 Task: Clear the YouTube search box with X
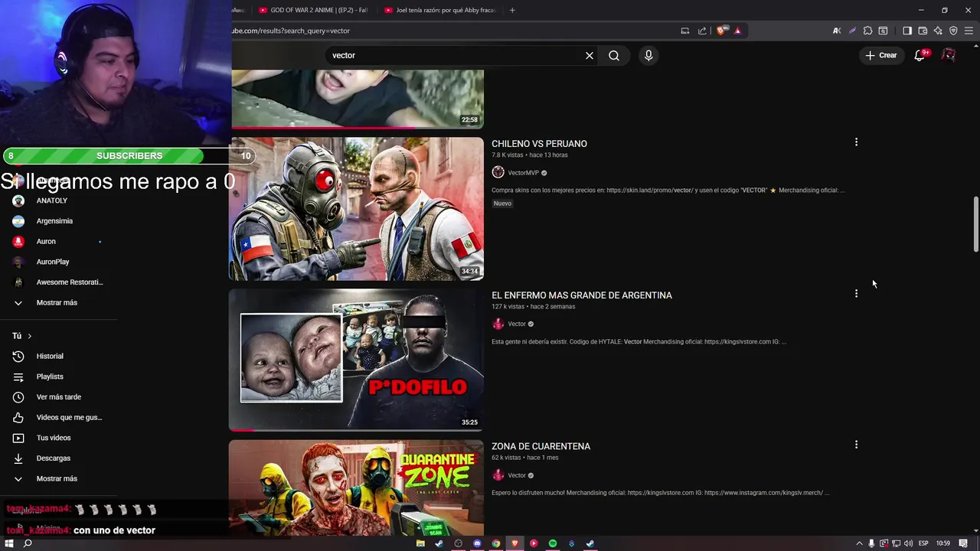tap(590, 55)
